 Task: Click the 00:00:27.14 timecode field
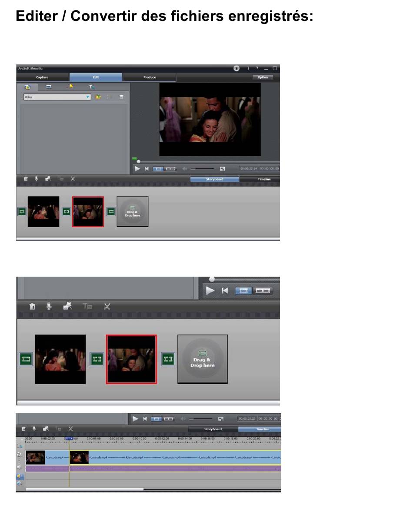248,169
